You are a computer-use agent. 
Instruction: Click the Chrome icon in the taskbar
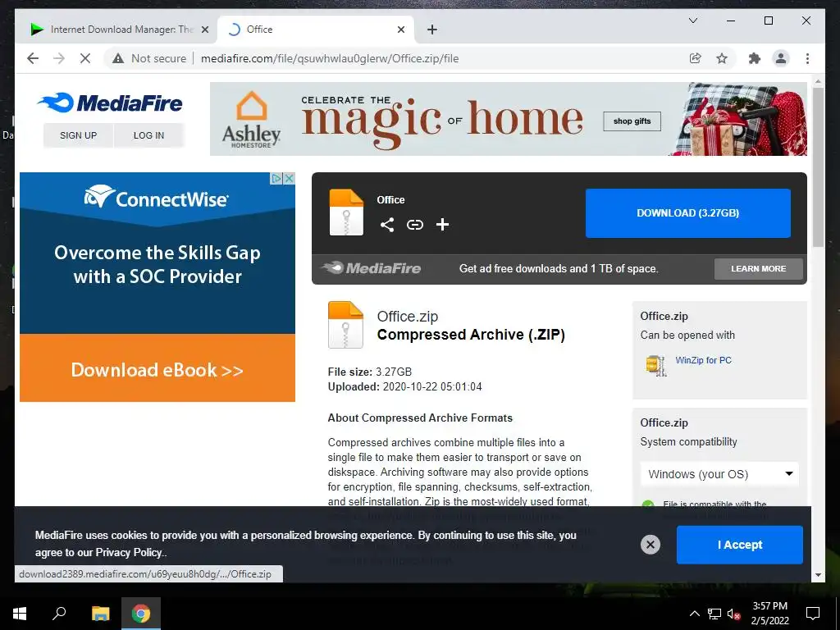(141, 614)
